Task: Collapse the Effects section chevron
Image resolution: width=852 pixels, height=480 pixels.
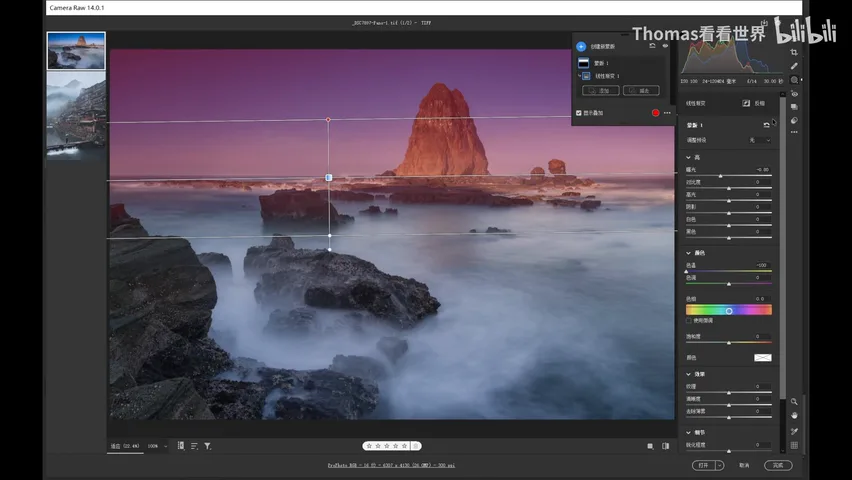Action: tap(688, 374)
